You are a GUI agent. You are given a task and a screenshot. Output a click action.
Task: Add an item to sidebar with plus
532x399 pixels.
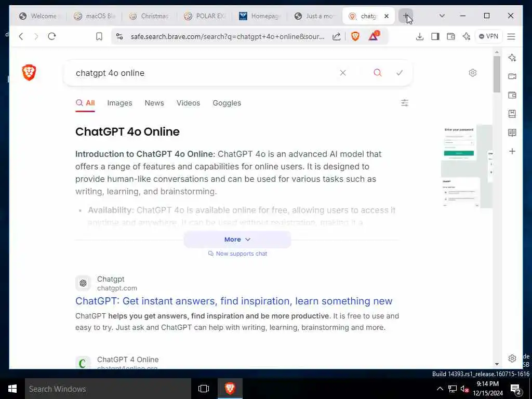(512, 151)
